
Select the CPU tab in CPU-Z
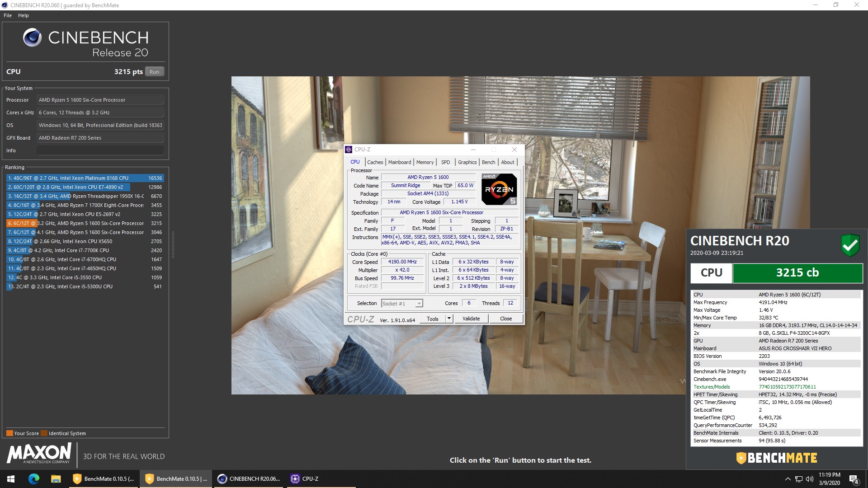coord(355,162)
